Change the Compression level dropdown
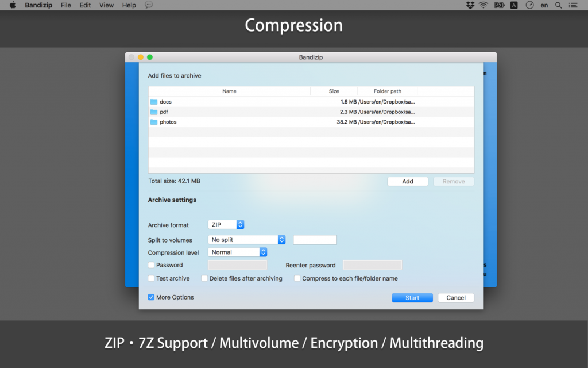Image resolution: width=588 pixels, height=368 pixels. 237,252
